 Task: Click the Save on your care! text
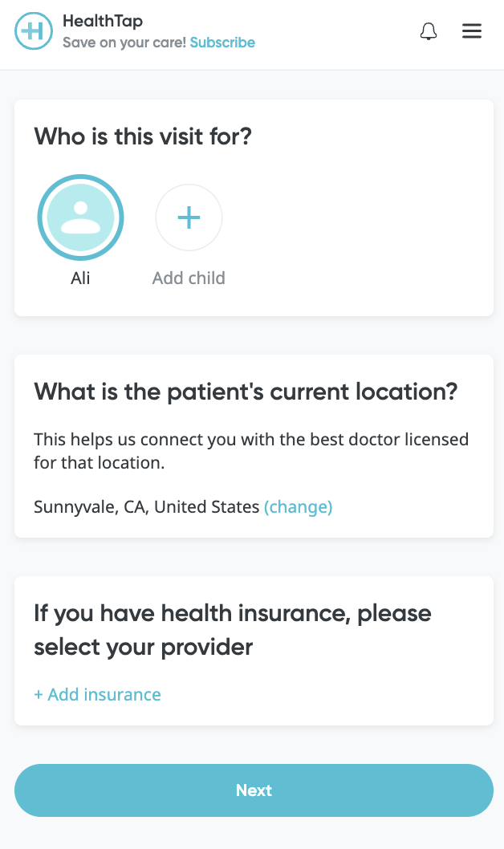(x=124, y=43)
